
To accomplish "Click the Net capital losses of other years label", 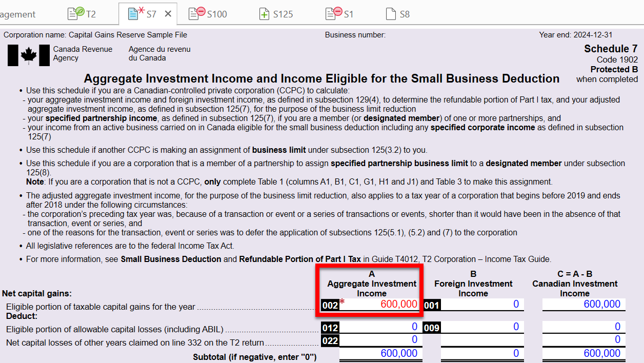I will 135,343.
